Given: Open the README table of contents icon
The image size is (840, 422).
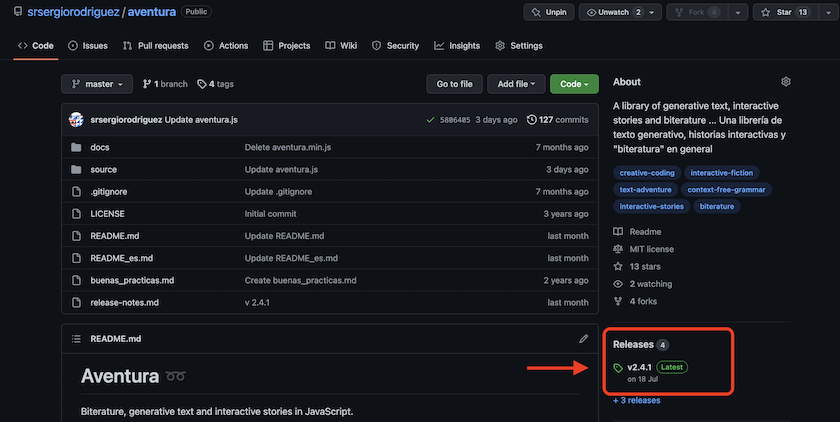Looking at the screenshot, I should pyautogui.click(x=75, y=339).
